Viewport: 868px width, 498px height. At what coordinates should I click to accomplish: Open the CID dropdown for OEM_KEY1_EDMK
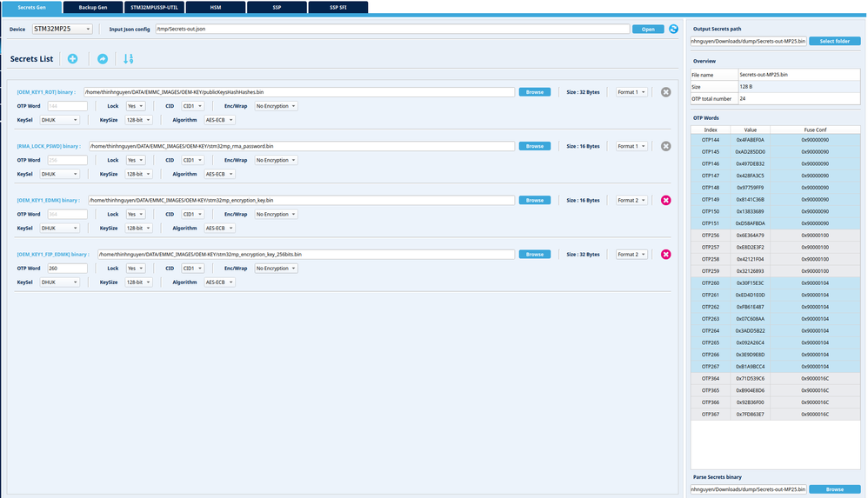192,215
